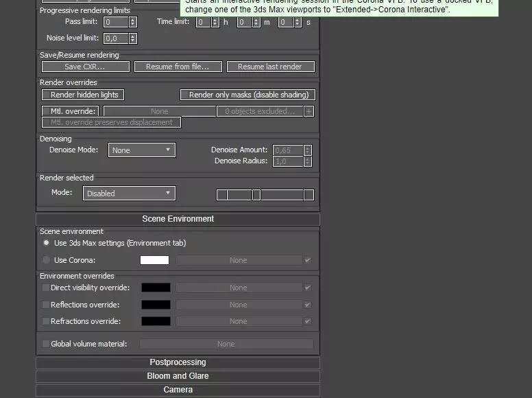Image resolution: width=532 pixels, height=398 pixels.
Task: Expand the Bloom and Glare rollout
Action: (178, 376)
